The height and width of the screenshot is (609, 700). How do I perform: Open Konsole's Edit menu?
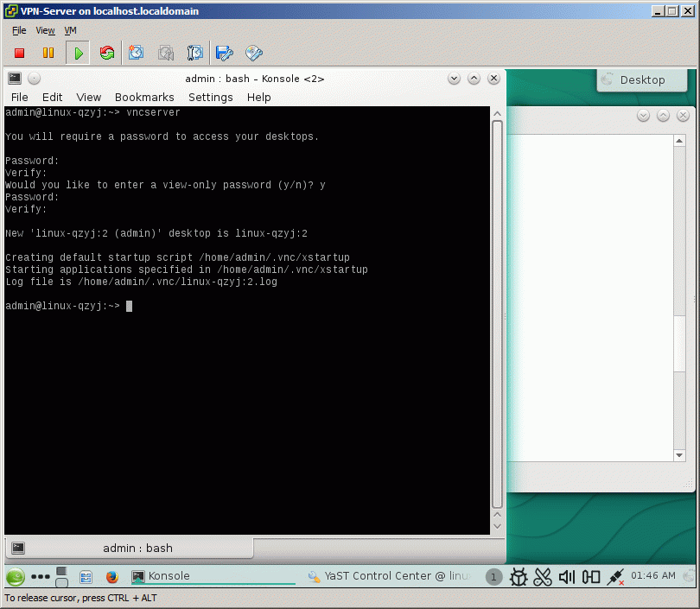(x=52, y=98)
